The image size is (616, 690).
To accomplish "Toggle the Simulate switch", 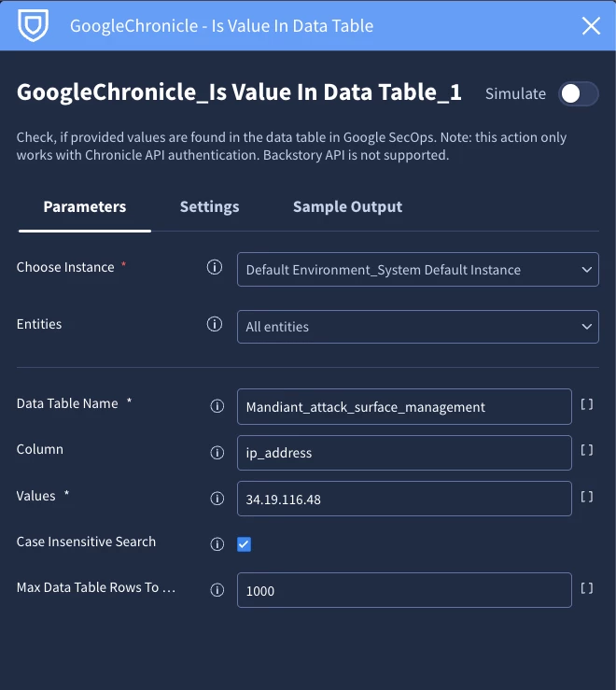I will pyautogui.click(x=578, y=93).
